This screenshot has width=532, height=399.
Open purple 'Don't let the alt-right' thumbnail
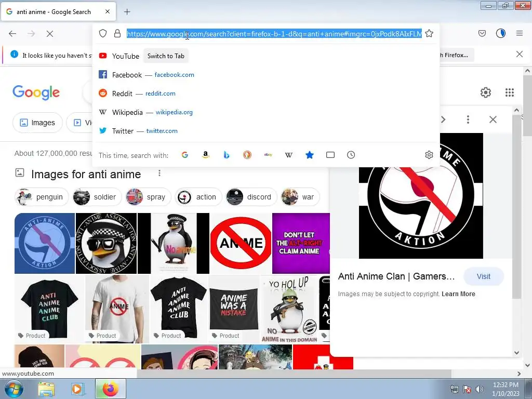301,243
